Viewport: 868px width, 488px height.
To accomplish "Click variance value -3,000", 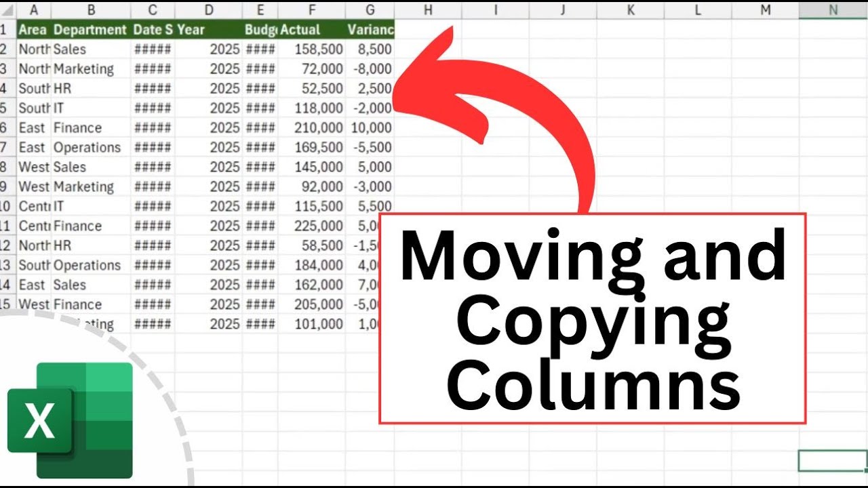I will pyautogui.click(x=370, y=186).
